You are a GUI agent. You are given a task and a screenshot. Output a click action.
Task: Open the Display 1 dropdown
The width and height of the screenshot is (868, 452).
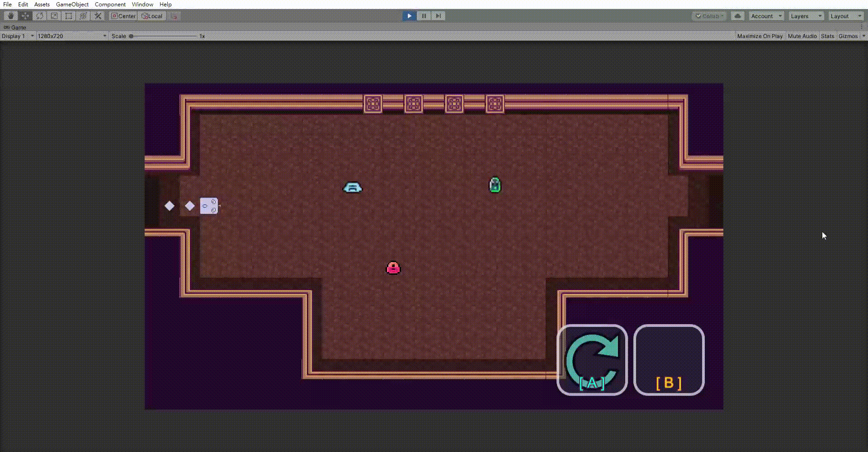coord(18,36)
